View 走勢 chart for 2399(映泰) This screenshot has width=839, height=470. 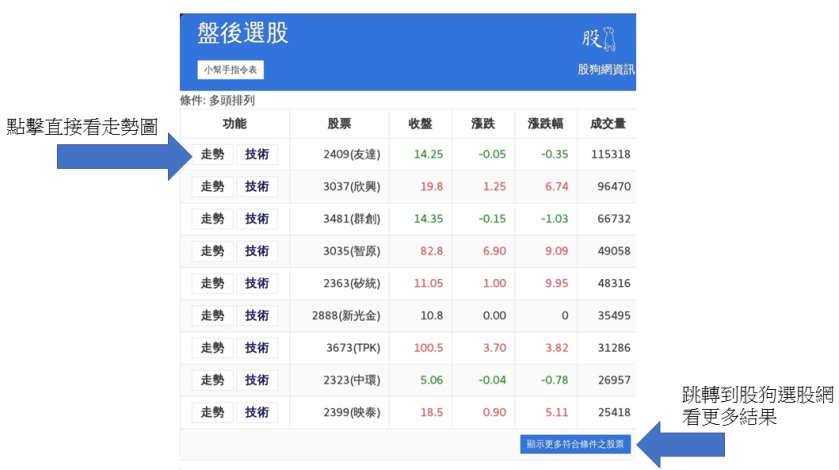212,412
